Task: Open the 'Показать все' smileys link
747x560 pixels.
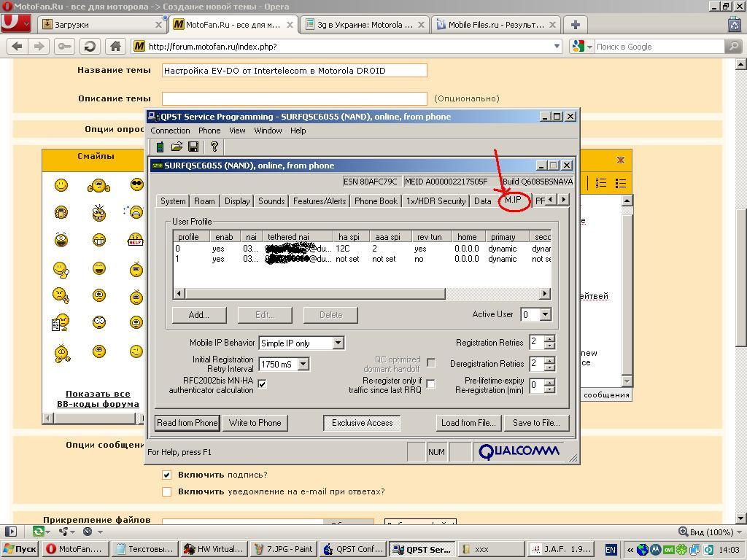Action: click(x=98, y=394)
